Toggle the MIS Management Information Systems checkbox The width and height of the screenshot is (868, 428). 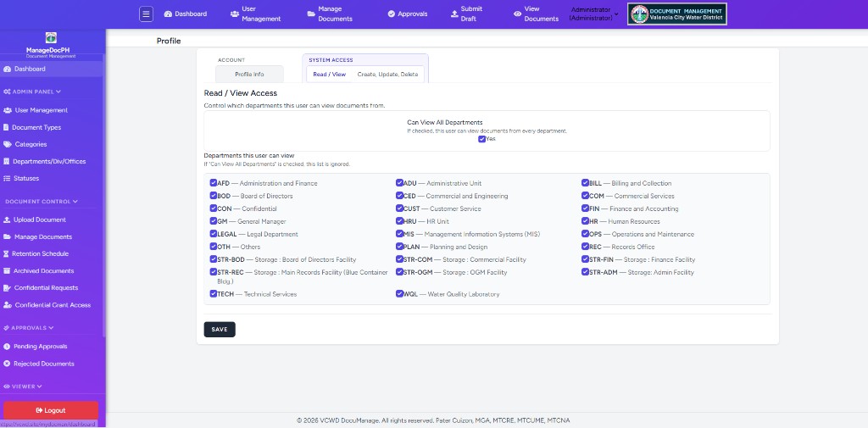tap(399, 234)
